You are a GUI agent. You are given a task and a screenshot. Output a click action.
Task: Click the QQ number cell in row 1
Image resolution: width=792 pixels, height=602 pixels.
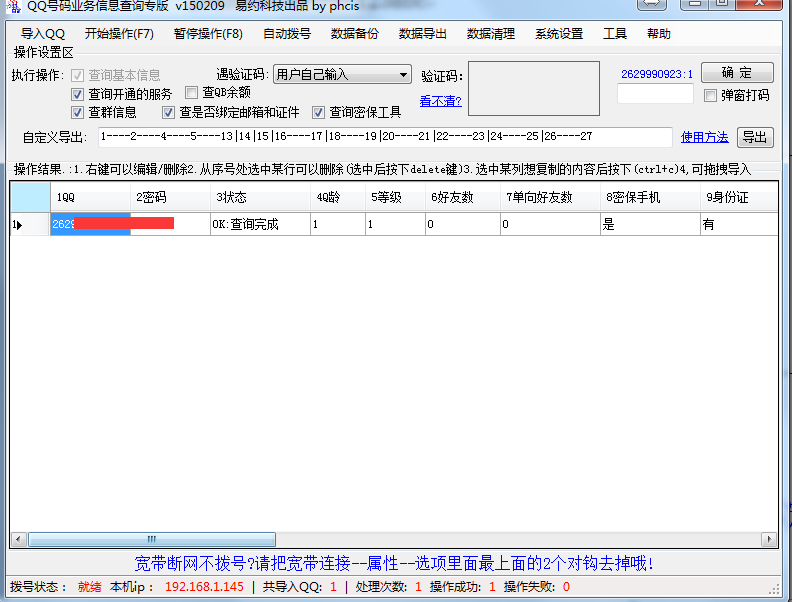tap(90, 224)
